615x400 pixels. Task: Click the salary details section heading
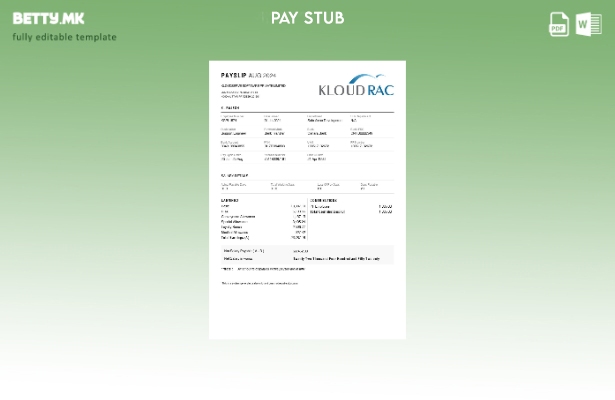click(236, 175)
